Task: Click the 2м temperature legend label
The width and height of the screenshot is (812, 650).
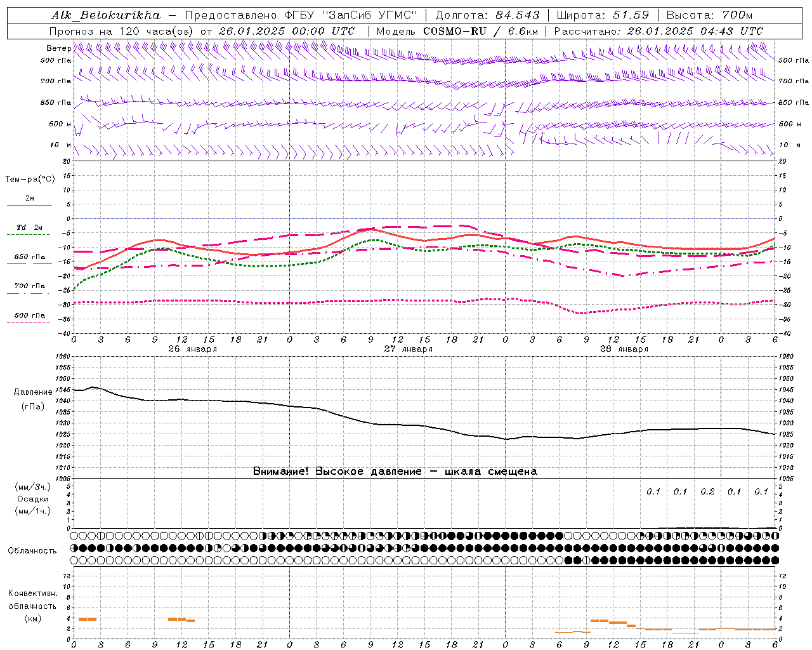Action: tap(30, 198)
